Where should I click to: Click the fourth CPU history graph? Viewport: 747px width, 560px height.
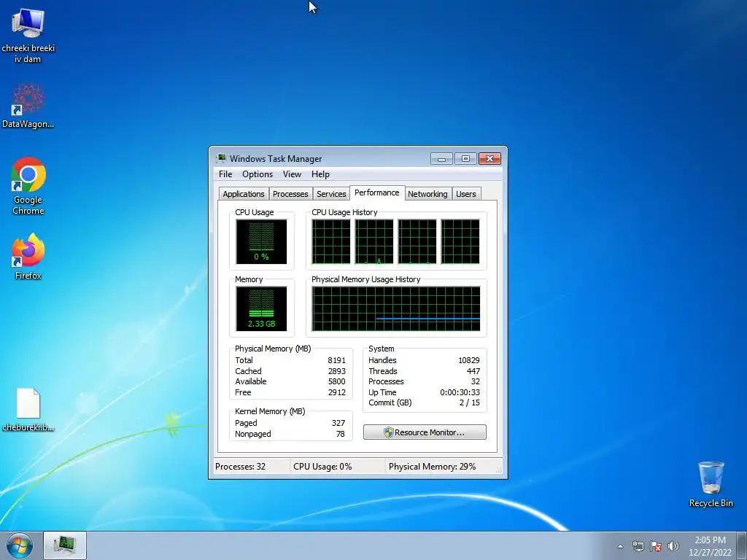[460, 241]
